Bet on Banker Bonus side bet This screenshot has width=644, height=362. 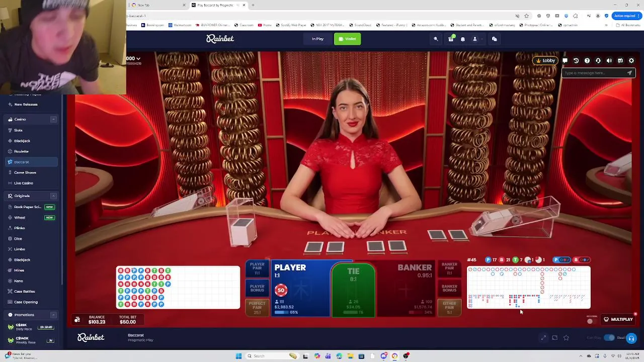tap(449, 289)
